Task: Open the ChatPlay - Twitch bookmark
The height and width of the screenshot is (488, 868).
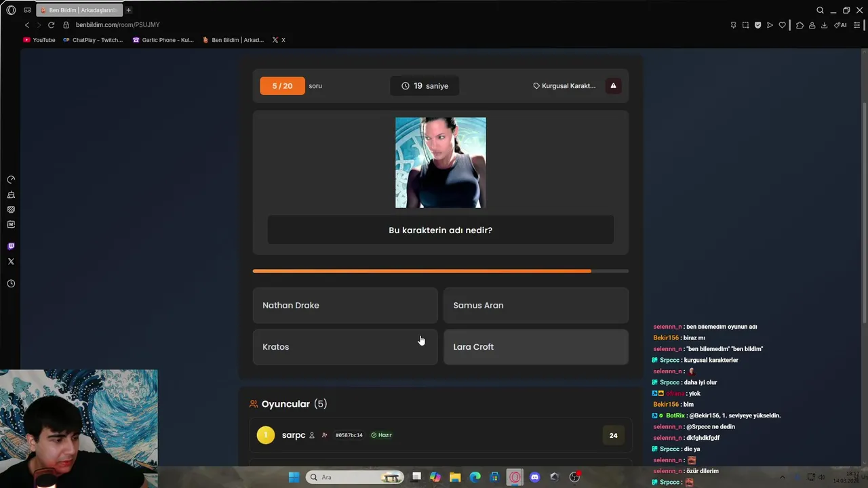Action: click(93, 40)
